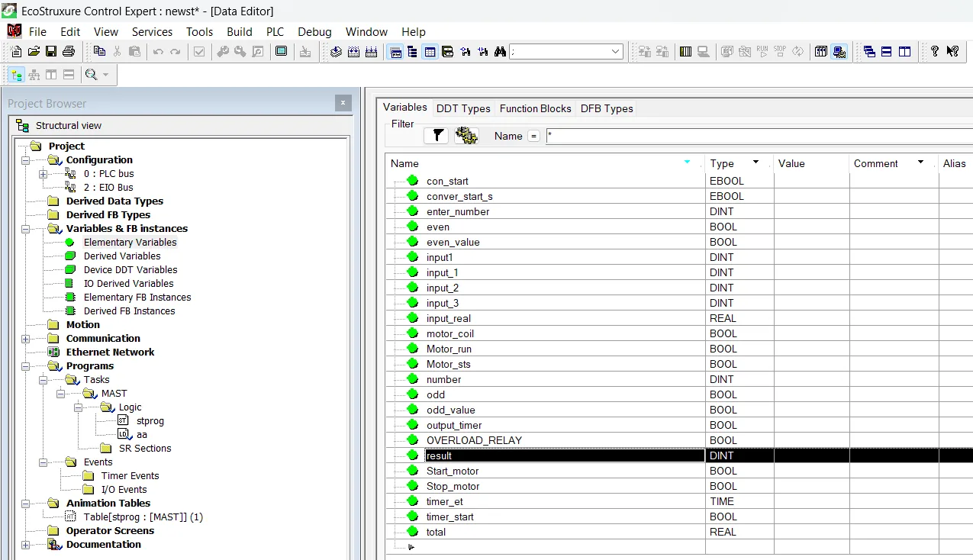This screenshot has width=973, height=560.
Task: Open the Debug menu
Action: coord(314,31)
